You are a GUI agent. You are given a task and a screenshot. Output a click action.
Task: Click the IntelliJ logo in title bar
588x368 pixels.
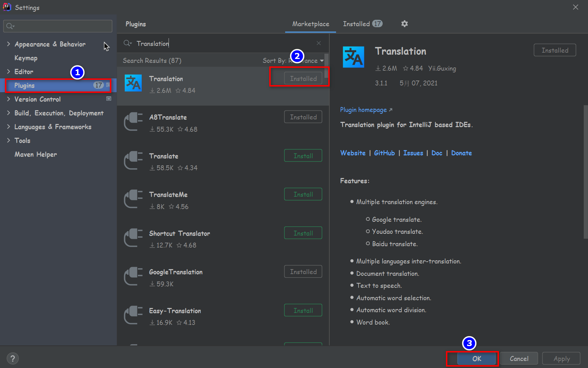tap(7, 7)
